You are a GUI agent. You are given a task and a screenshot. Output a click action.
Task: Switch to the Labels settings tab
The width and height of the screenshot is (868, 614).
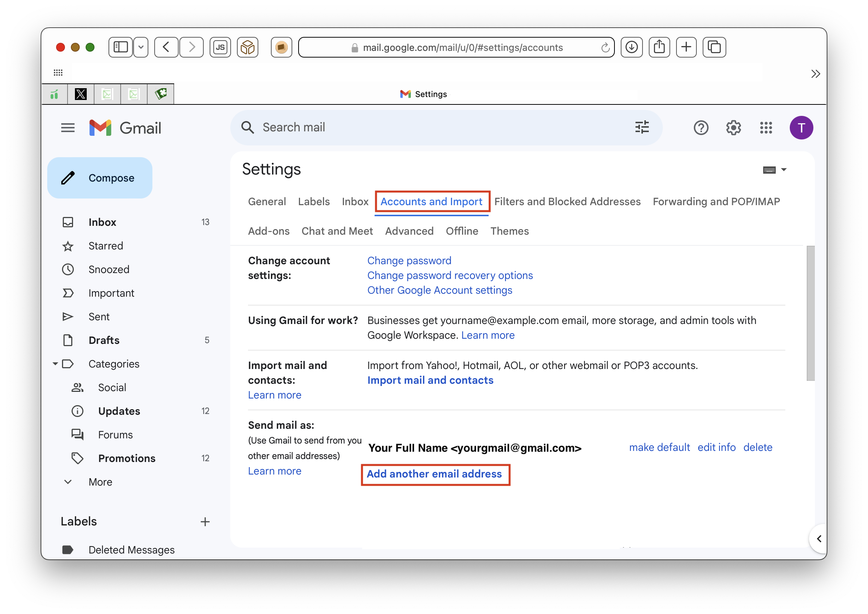[x=314, y=201]
